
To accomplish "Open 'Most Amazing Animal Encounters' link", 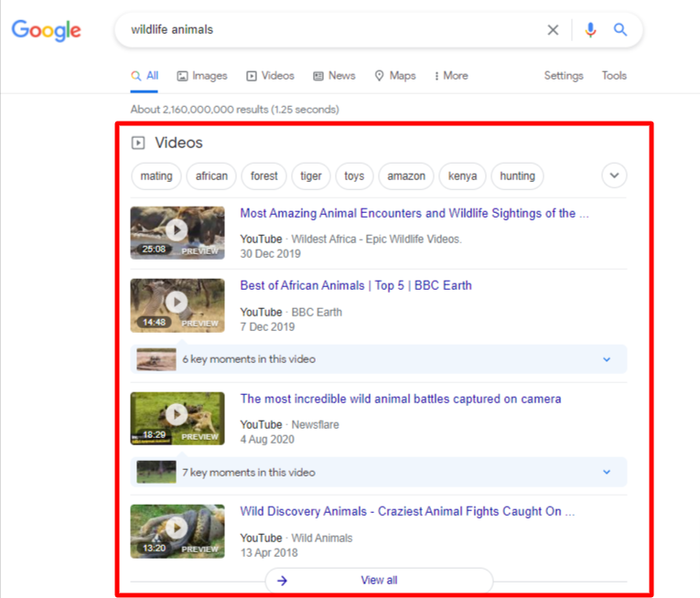I will pos(415,213).
